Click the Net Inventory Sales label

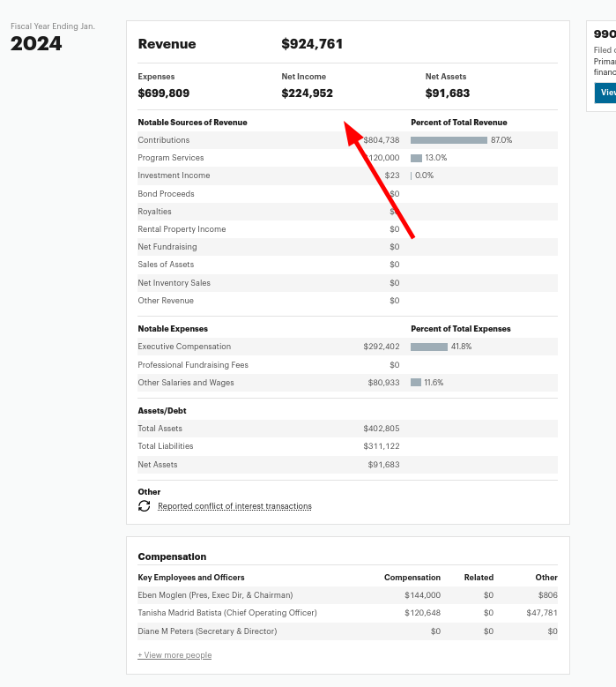click(174, 283)
